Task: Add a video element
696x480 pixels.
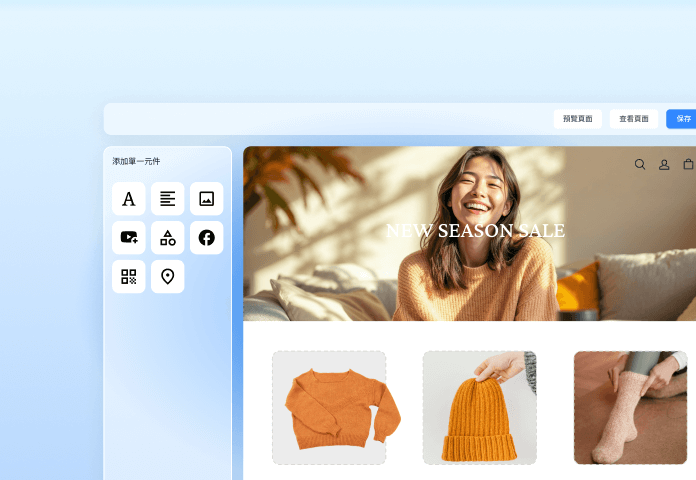Action: pos(129,238)
